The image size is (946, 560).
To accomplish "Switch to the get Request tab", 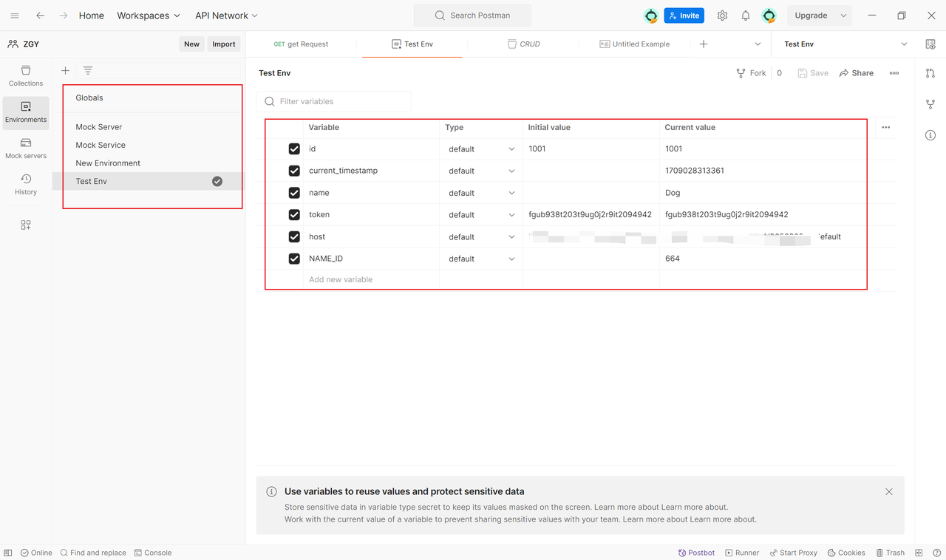I will click(x=302, y=44).
